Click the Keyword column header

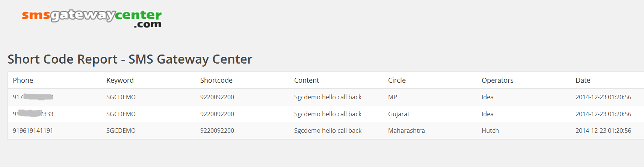point(120,80)
